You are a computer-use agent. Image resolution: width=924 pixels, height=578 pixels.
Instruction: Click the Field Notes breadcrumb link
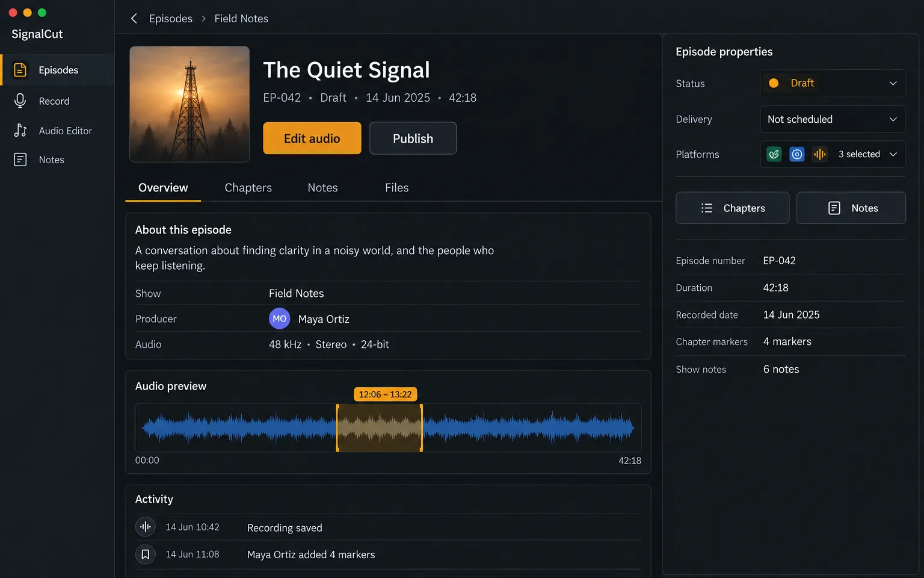tap(241, 19)
